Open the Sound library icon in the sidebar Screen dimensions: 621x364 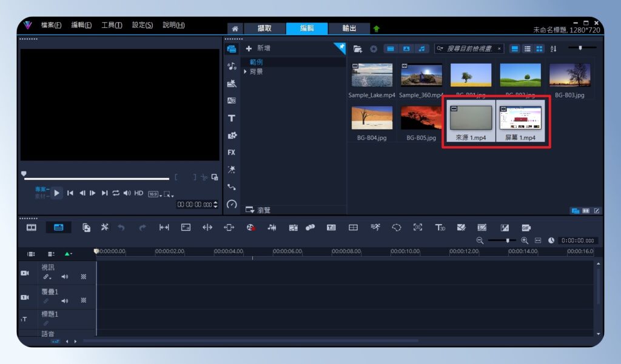click(232, 66)
